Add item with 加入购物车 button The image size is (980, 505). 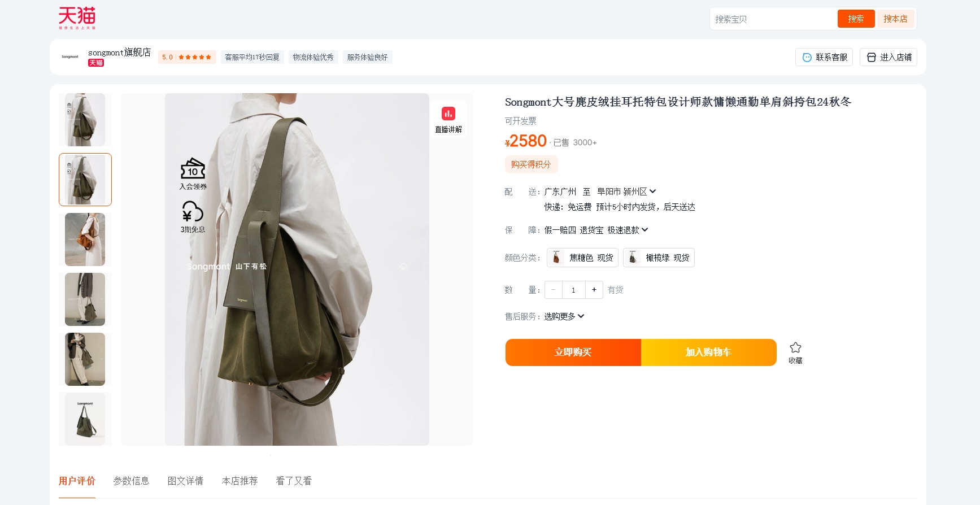point(709,352)
